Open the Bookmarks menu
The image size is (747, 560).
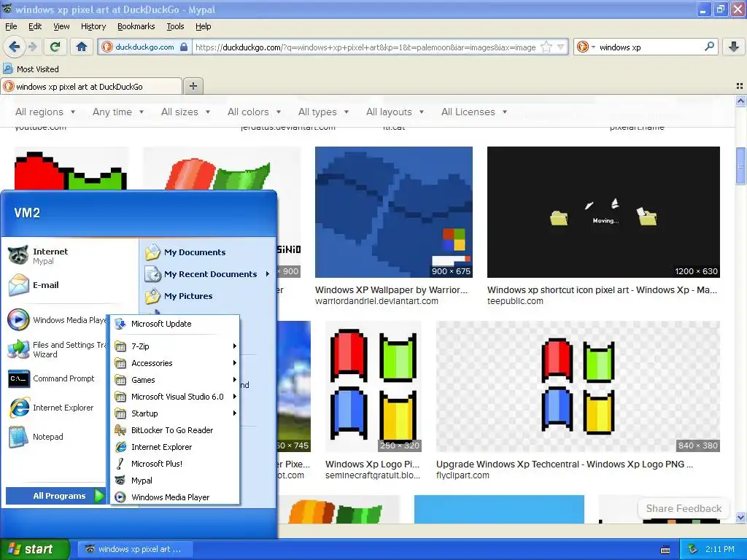coord(136,26)
